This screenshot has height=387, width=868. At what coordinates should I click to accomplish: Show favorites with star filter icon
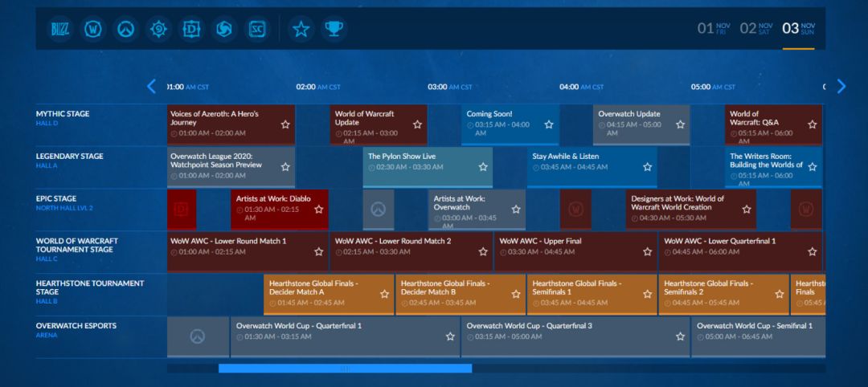point(301,29)
